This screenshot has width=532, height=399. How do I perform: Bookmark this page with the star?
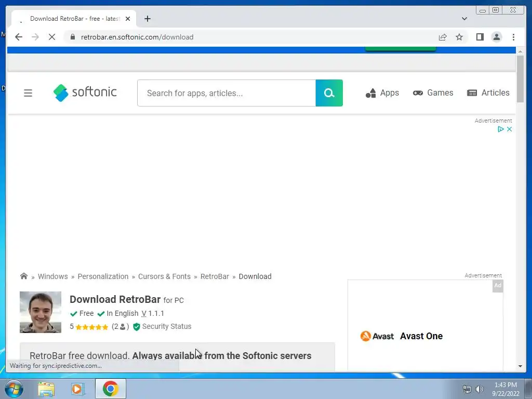tap(459, 37)
